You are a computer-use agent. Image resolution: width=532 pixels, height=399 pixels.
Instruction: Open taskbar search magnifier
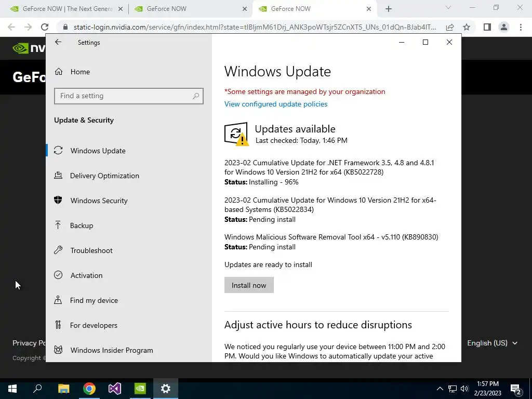pyautogui.click(x=37, y=389)
